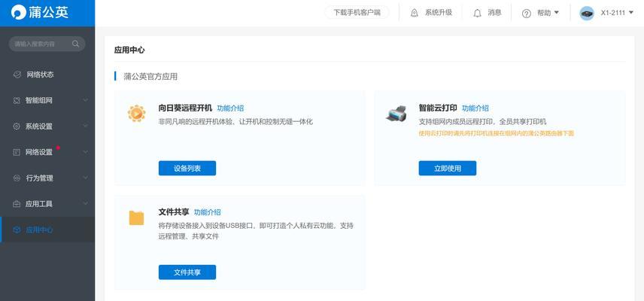Click the search magnifier icon in sidebar

tap(75, 44)
